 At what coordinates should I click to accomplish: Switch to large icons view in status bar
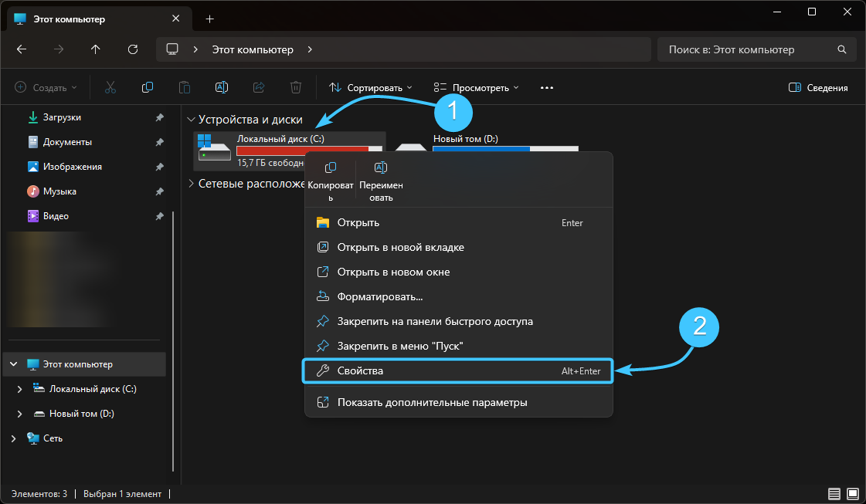[852, 493]
